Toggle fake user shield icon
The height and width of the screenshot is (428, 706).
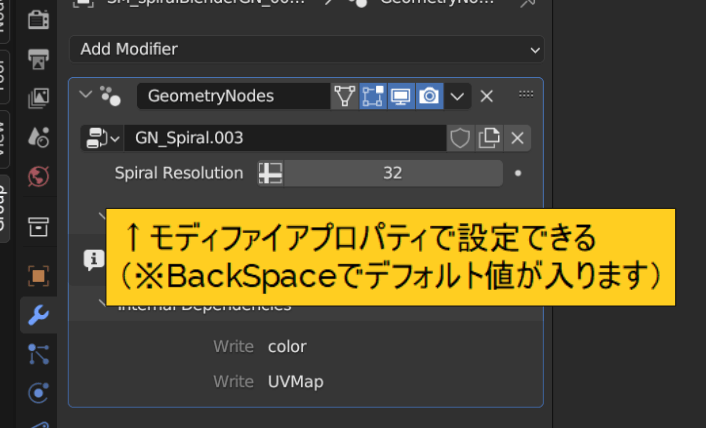point(460,138)
